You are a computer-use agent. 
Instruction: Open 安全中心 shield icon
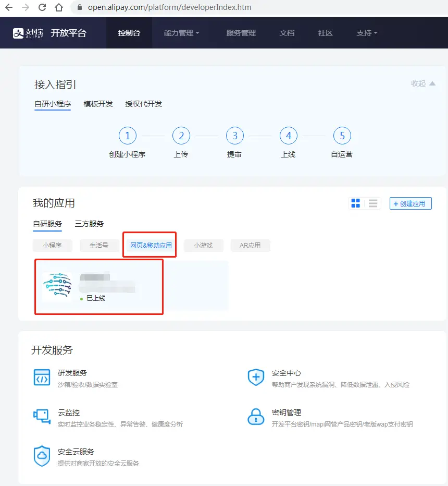tap(256, 377)
